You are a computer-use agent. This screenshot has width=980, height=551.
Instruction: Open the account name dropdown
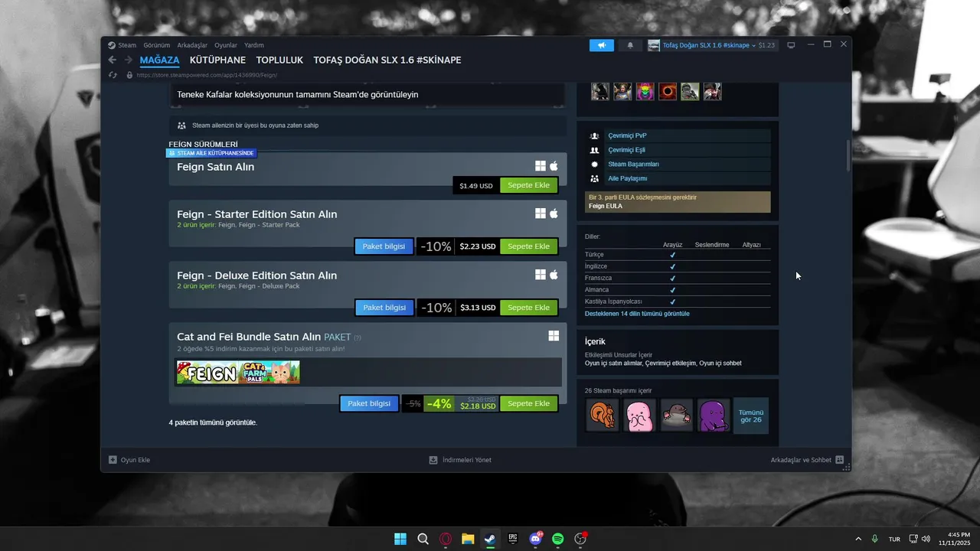coord(708,45)
